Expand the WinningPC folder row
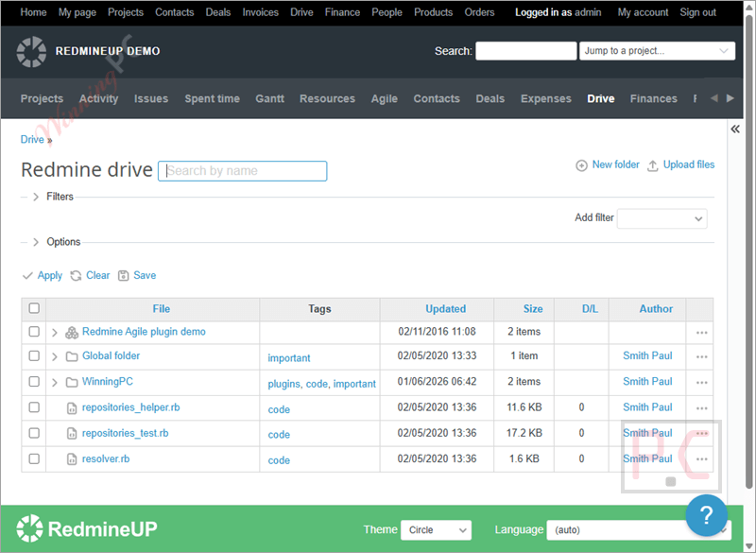756x553 pixels. (55, 382)
